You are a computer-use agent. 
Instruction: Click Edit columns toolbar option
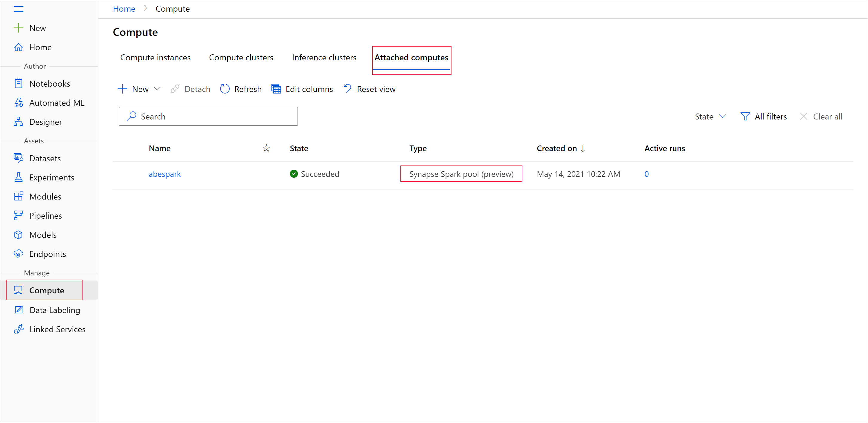click(302, 89)
